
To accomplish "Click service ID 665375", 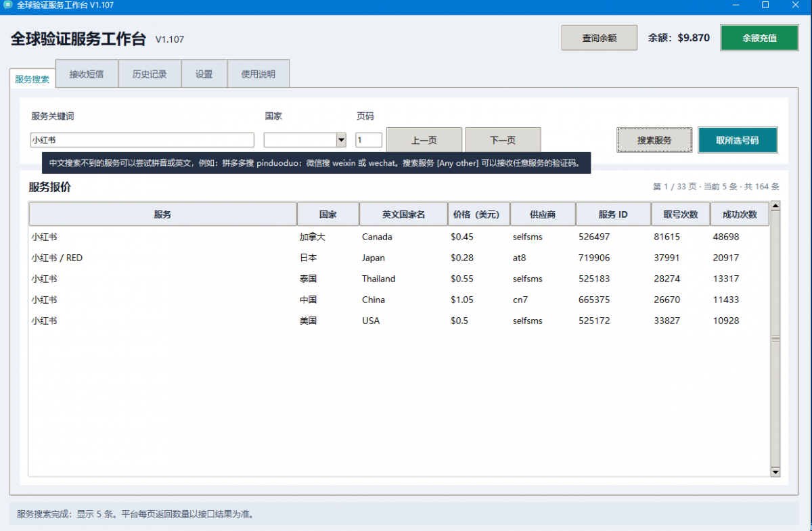I will click(594, 300).
